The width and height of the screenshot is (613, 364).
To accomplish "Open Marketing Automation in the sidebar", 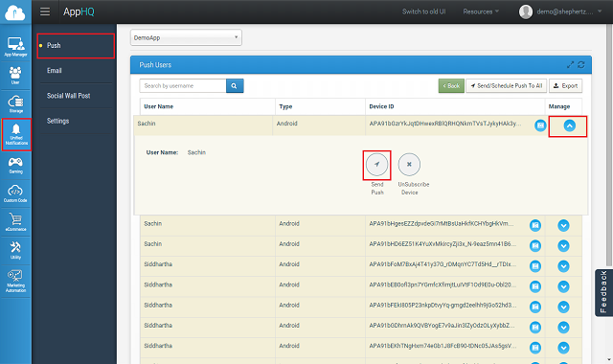I will 15,281.
